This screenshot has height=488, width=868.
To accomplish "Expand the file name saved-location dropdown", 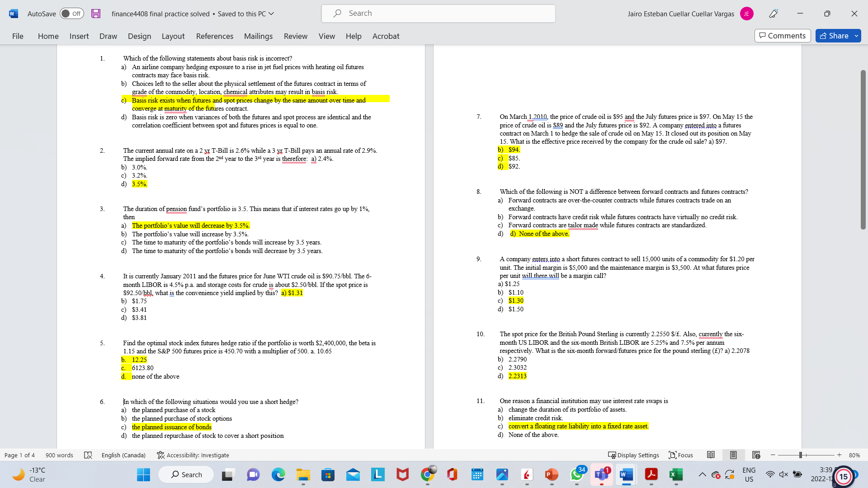I will (x=271, y=14).
